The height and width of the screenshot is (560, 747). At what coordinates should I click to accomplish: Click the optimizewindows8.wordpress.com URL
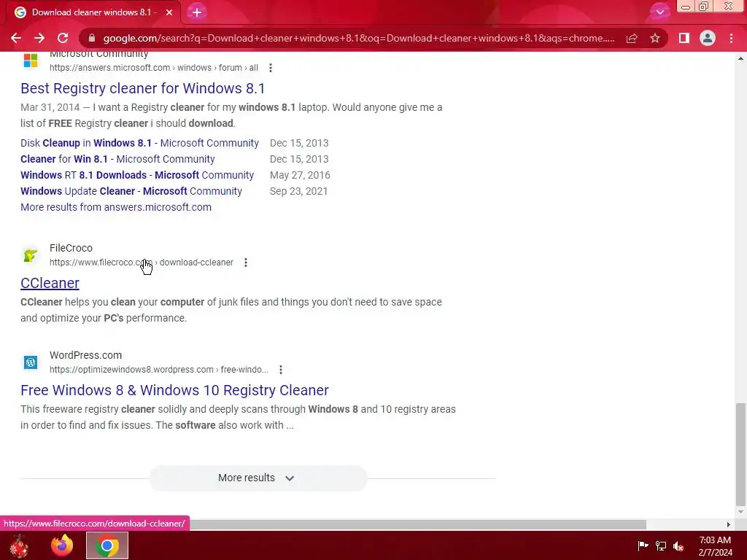pos(159,370)
